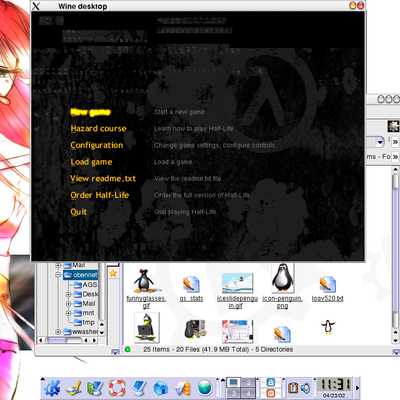Viewport: 400px width, 400px height.
Task: Open the gs_stats file icon
Action: (x=191, y=289)
